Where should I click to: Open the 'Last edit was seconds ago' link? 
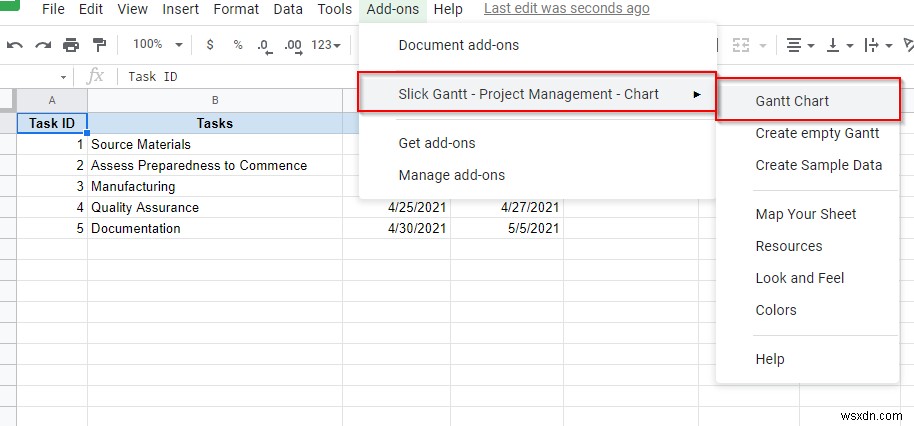[566, 9]
